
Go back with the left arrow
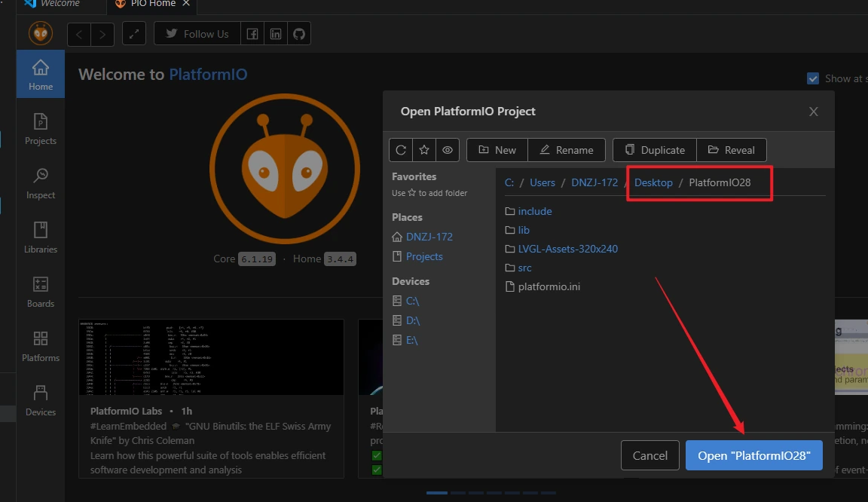pyautogui.click(x=79, y=35)
